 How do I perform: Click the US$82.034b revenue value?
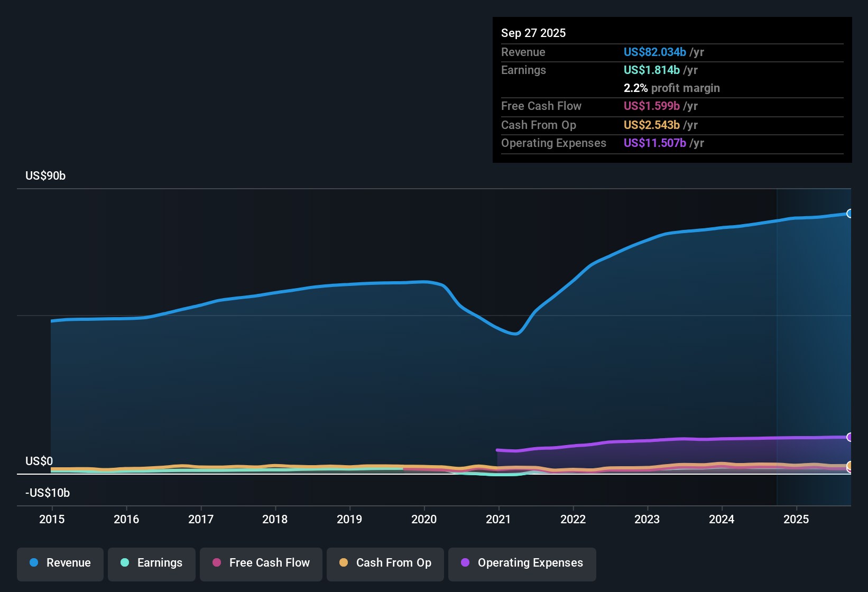[x=654, y=52]
